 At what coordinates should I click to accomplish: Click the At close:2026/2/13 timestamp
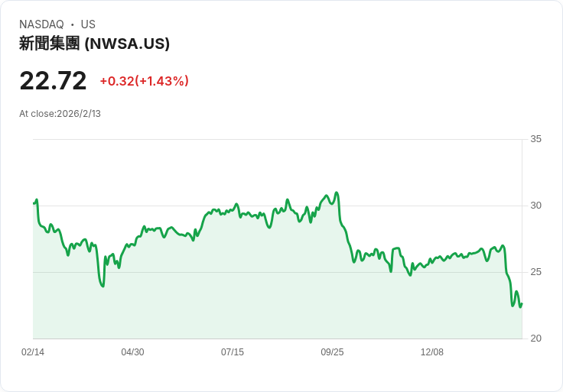coord(60,114)
